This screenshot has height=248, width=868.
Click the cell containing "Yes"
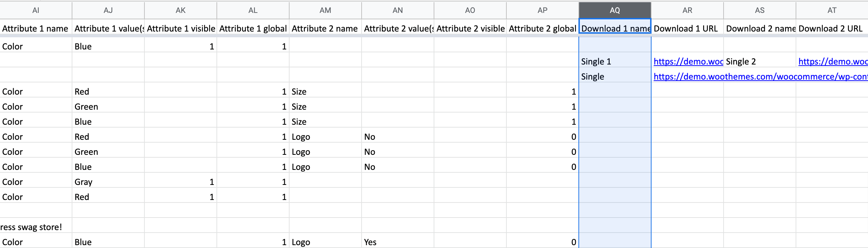pyautogui.click(x=397, y=242)
